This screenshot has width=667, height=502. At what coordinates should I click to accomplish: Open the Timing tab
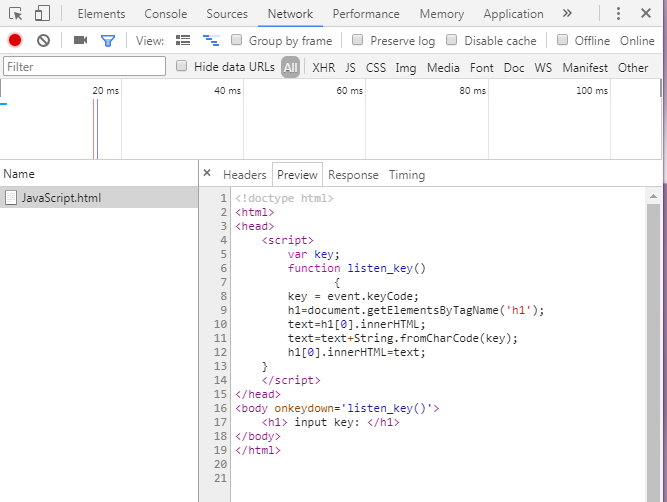pyautogui.click(x=407, y=175)
